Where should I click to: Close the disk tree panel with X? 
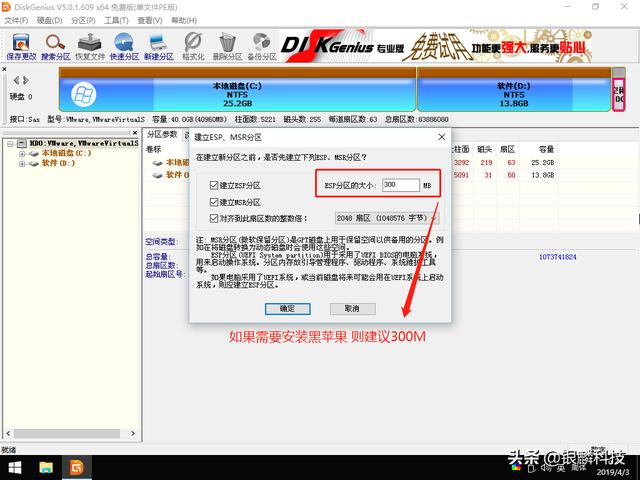135,133
